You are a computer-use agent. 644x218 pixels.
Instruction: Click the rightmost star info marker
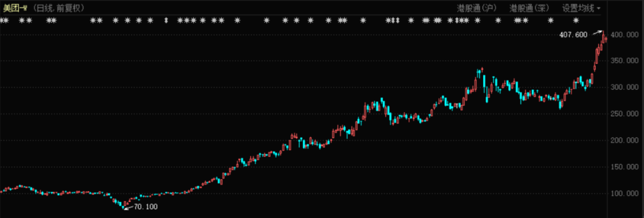[x=576, y=20]
